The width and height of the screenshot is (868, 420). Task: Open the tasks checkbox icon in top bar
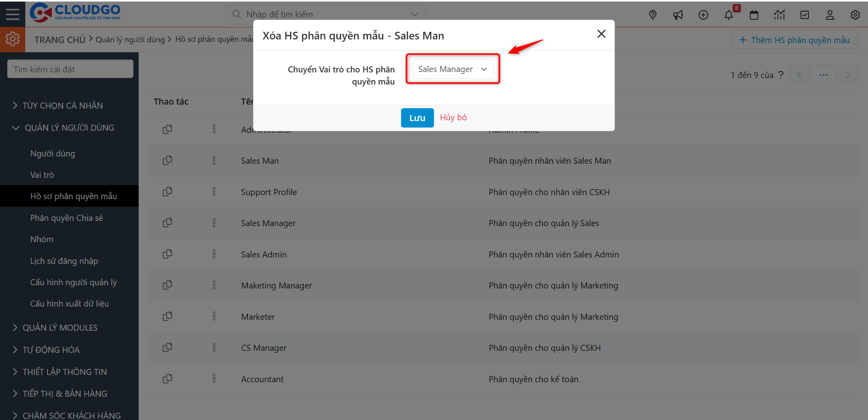805,15
